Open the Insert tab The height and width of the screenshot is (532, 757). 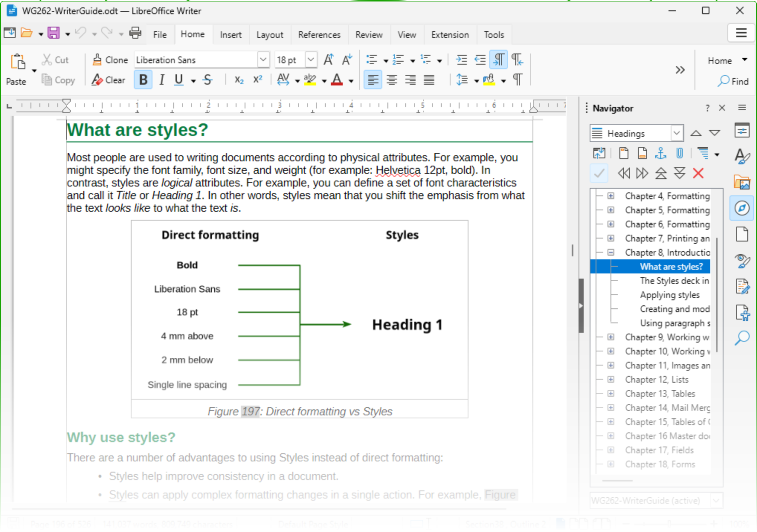tap(231, 35)
